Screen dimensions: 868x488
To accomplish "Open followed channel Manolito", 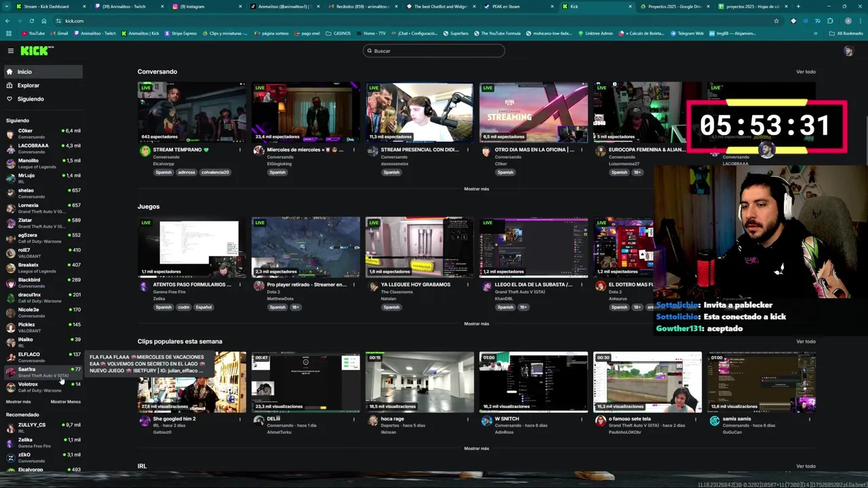I will (x=43, y=163).
